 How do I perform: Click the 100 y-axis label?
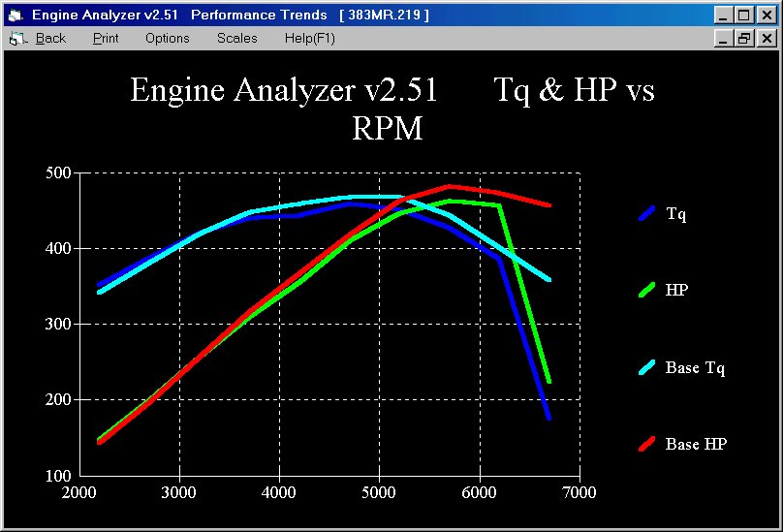coord(58,476)
